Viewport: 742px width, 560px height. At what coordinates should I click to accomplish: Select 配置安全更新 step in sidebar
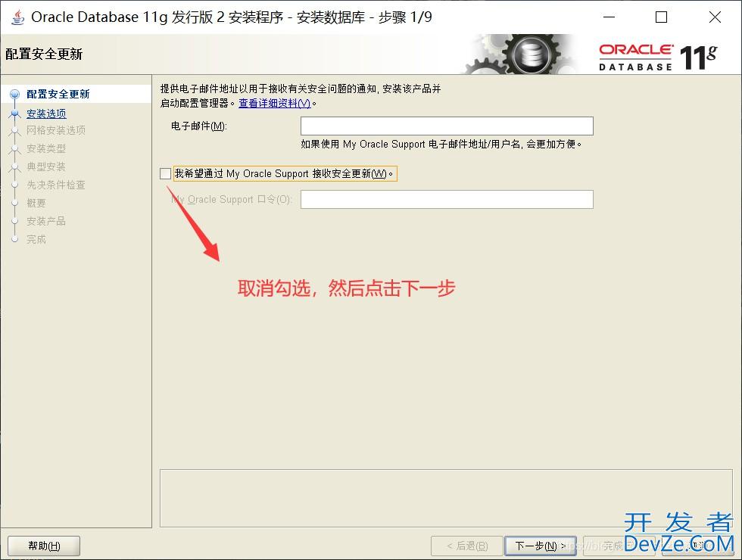(58, 94)
